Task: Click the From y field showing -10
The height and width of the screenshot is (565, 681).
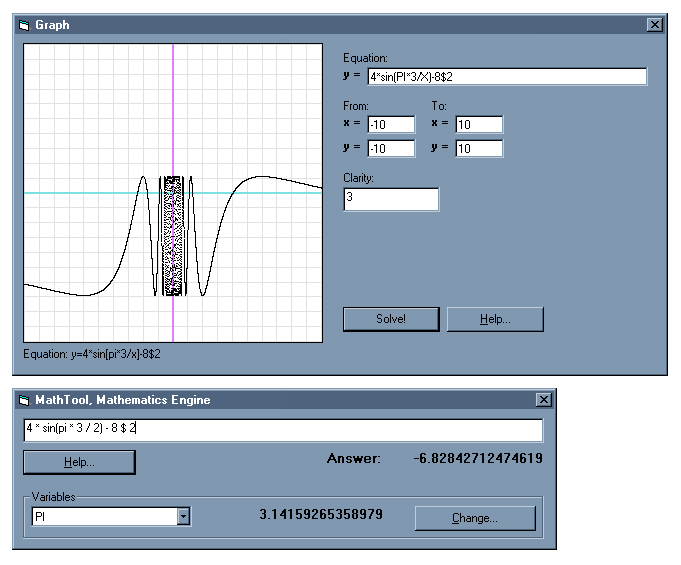Action: click(391, 149)
